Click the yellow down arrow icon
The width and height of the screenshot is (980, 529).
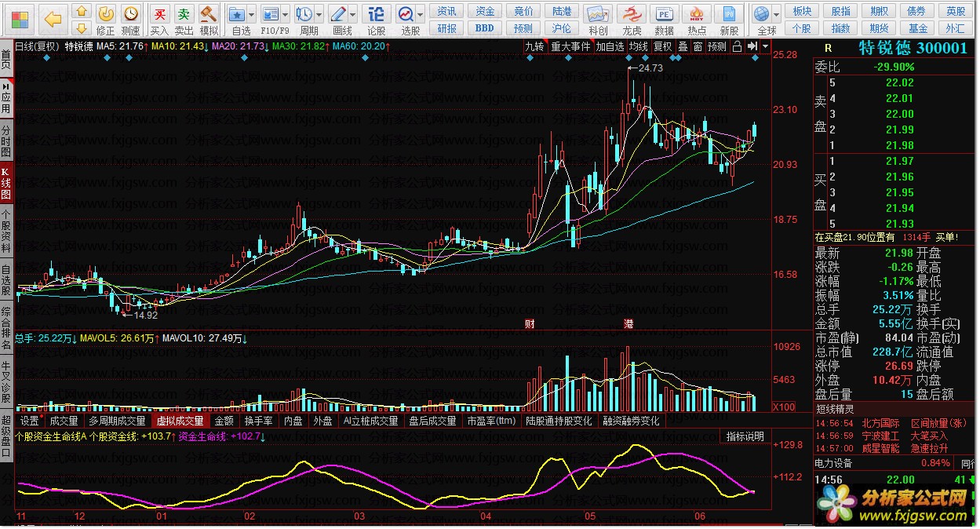[82, 28]
